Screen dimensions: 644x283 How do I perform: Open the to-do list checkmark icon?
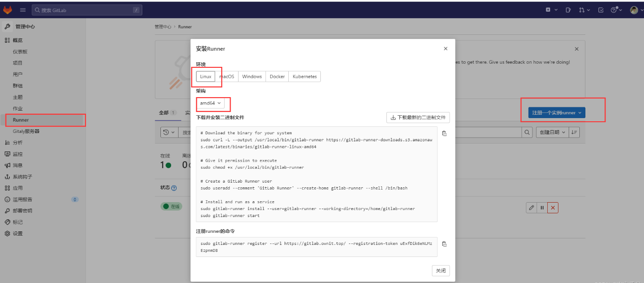coord(601,10)
